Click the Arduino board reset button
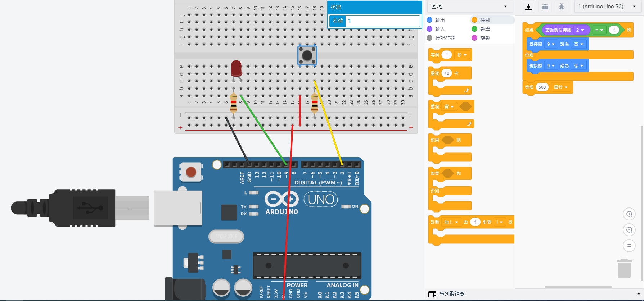Screen dimensions: 644x301 point(191,172)
